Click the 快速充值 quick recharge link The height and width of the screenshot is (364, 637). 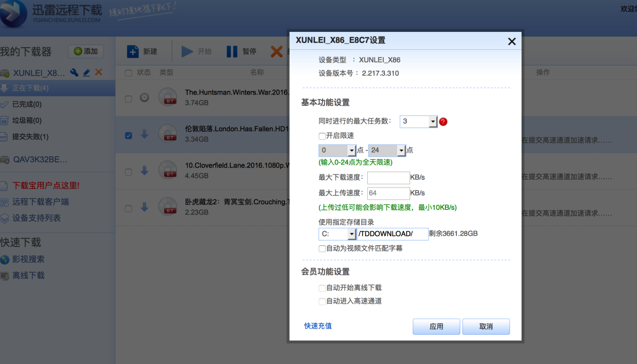coord(318,326)
